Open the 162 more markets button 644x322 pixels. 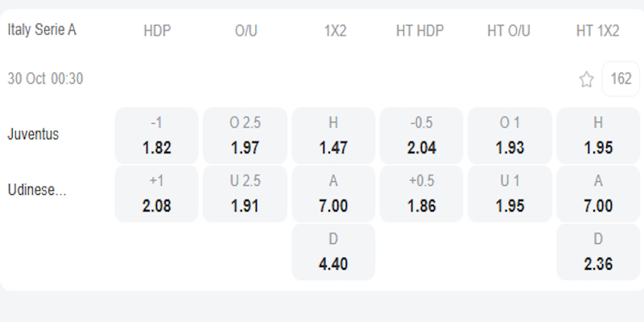(x=621, y=79)
